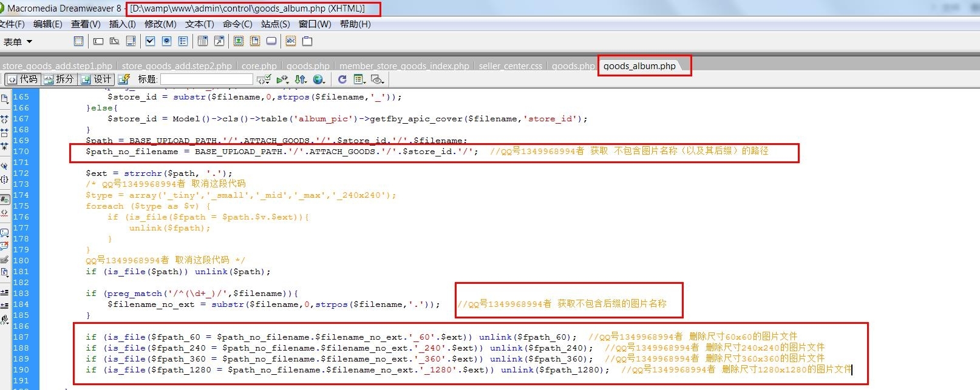The height and width of the screenshot is (390, 980).
Task: Open the 插入(I) menu
Action: (x=122, y=24)
